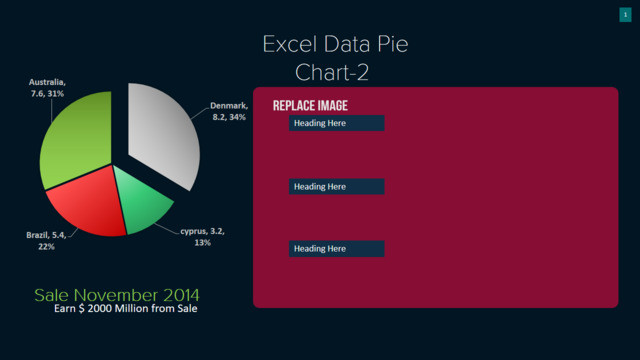Screen dimensions: 640x360
Task: Click the cyprus, 3.2, 13% data label
Action: (x=202, y=237)
